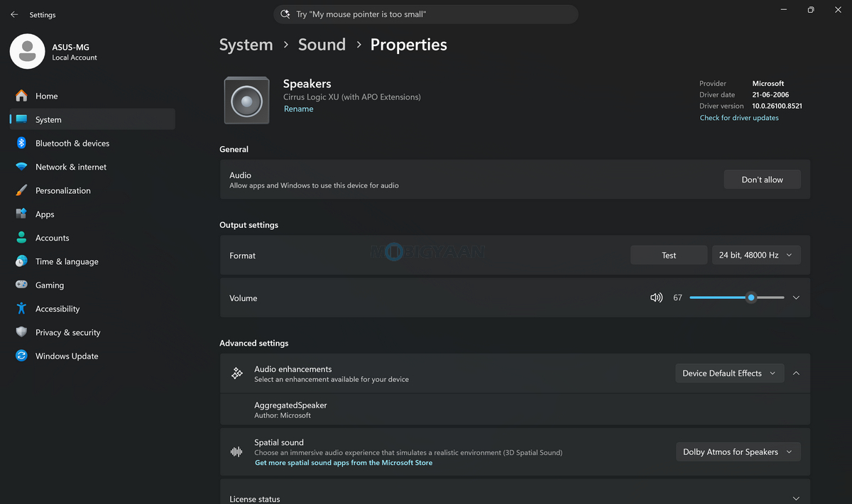Click the Cirrus Logic XU device description
This screenshot has width=852, height=504.
352,97
